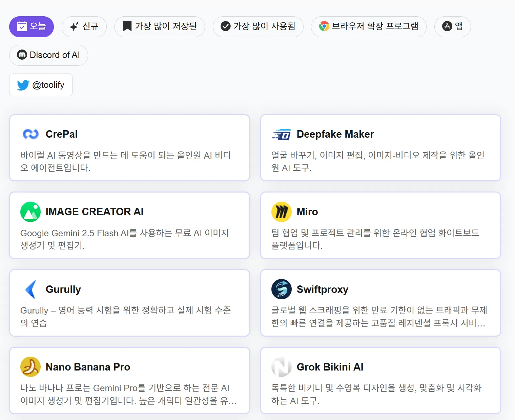
Task: Open the Gurully title link
Action: click(x=63, y=289)
